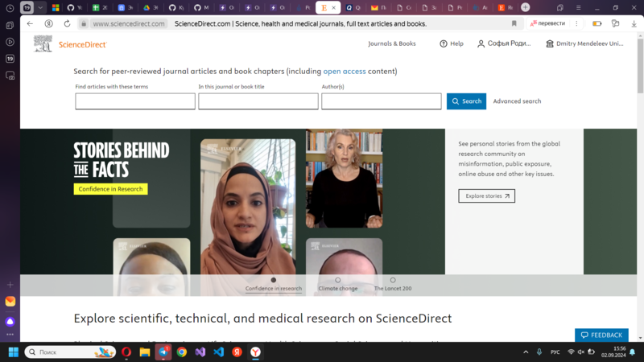Select the Climate change carousel radio
Viewport: 644px width, 362px height.
pyautogui.click(x=337, y=280)
